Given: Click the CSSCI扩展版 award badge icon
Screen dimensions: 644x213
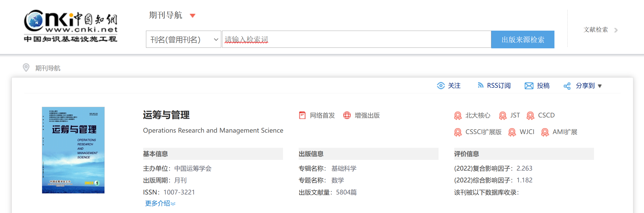Looking at the screenshot, I should [x=458, y=132].
